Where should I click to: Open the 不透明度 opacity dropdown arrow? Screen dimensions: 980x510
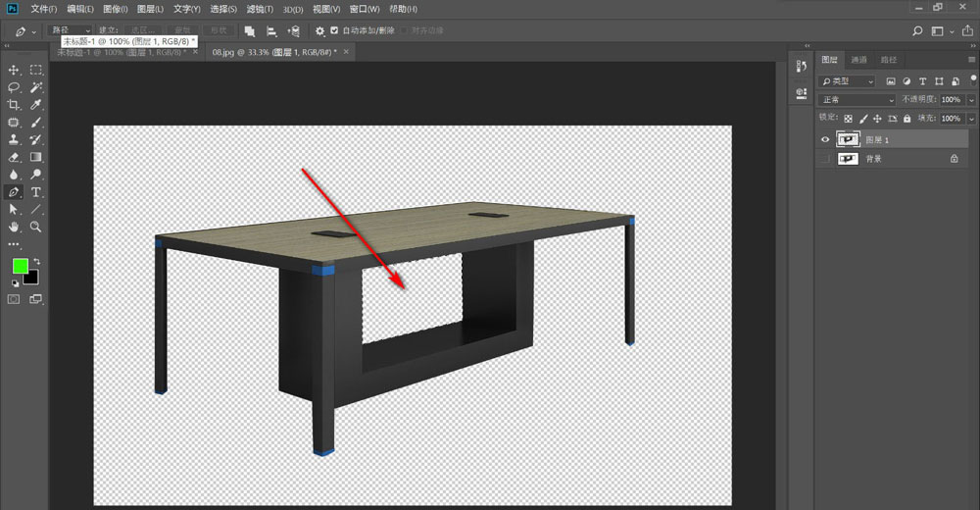971,100
